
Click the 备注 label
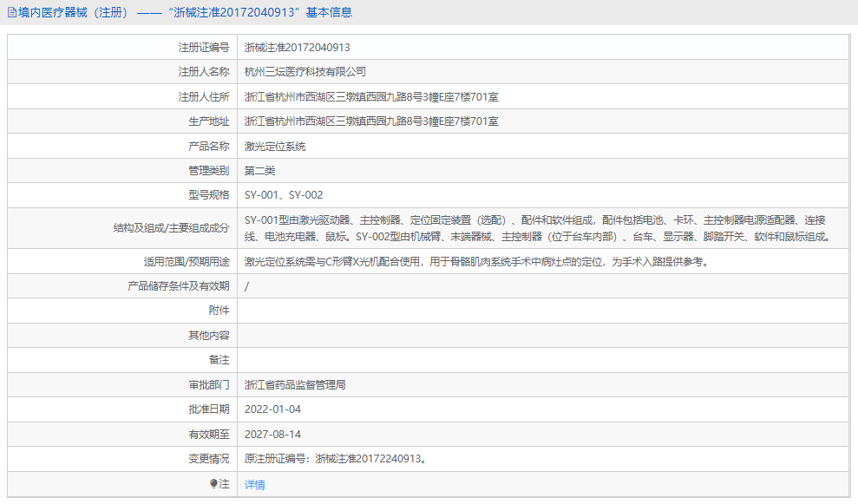point(219,360)
